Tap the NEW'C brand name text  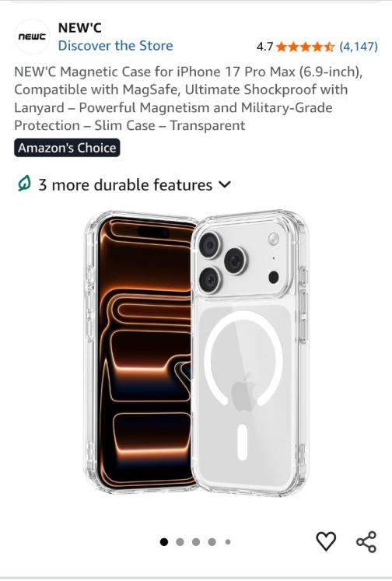pos(79,28)
